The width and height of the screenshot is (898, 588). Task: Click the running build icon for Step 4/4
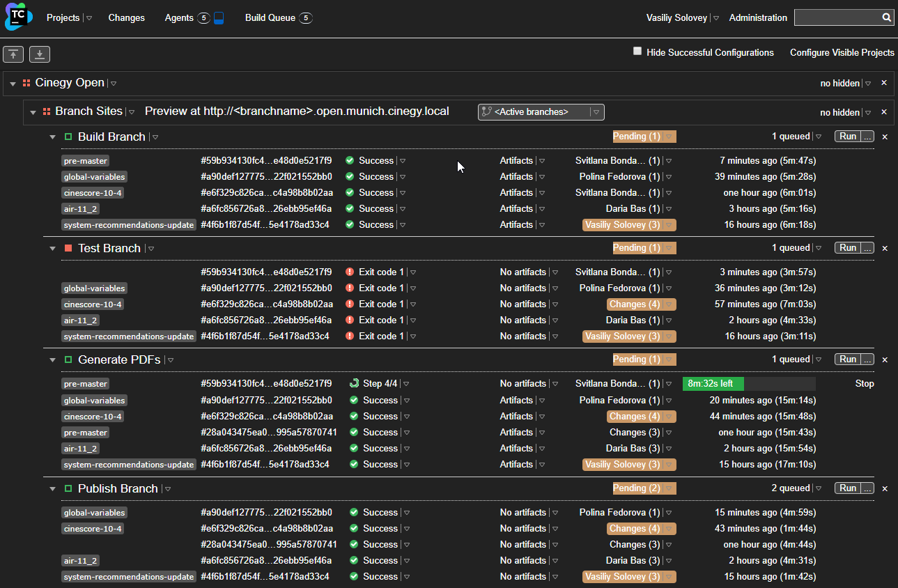coord(354,384)
